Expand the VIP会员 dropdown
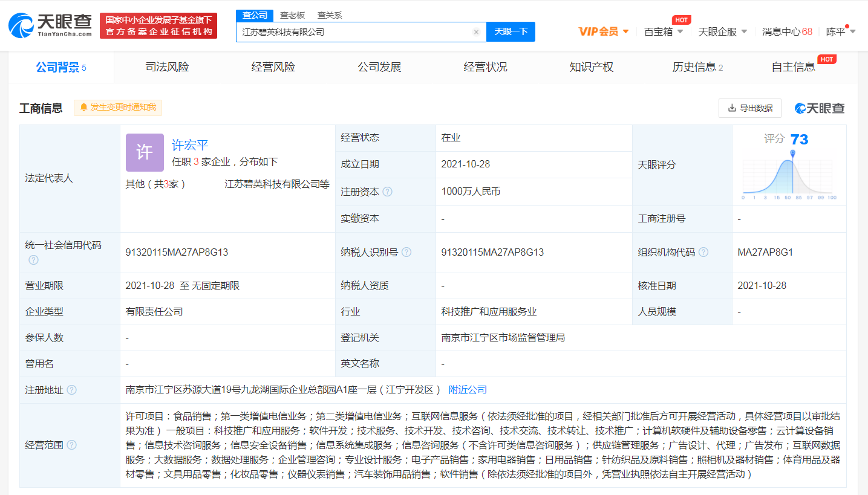 coord(604,31)
